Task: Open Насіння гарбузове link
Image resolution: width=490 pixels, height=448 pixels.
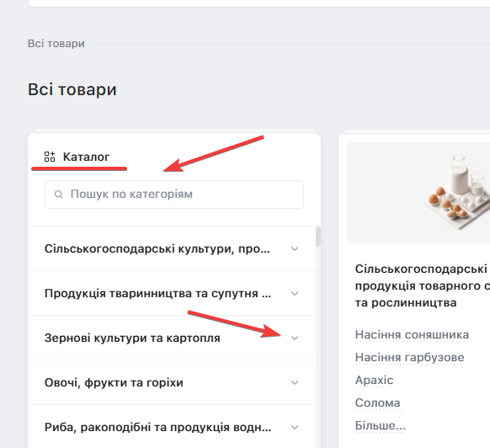Action: pyautogui.click(x=410, y=357)
